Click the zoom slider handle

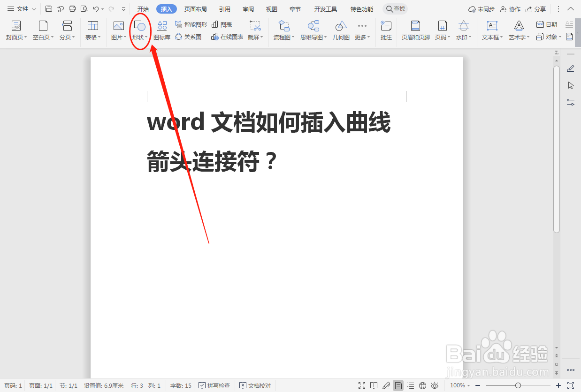pyautogui.click(x=518, y=385)
